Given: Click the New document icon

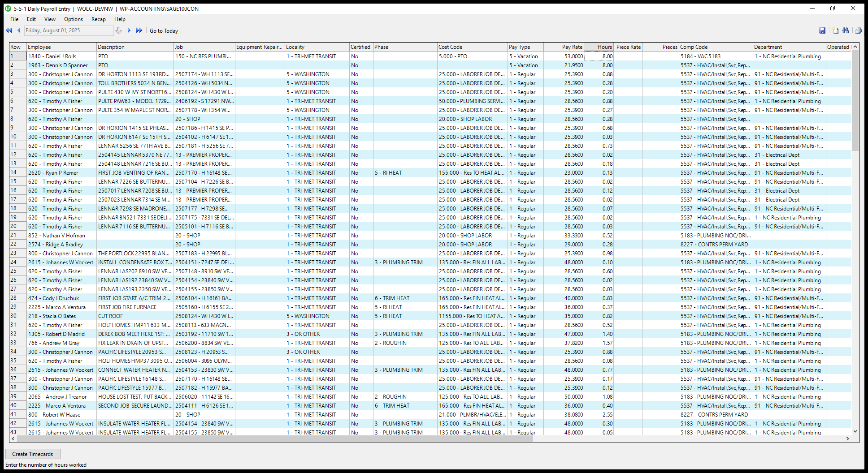Looking at the screenshot, I should pos(835,30).
